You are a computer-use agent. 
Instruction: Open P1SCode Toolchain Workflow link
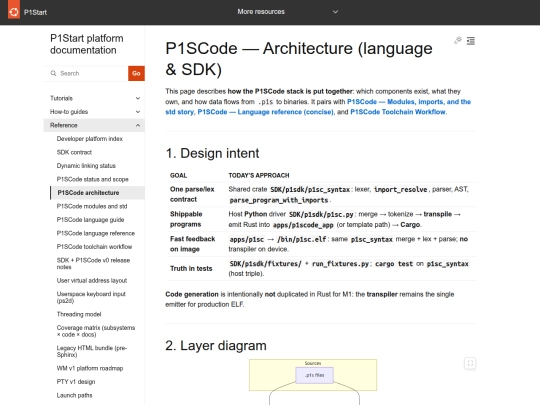[398, 112]
